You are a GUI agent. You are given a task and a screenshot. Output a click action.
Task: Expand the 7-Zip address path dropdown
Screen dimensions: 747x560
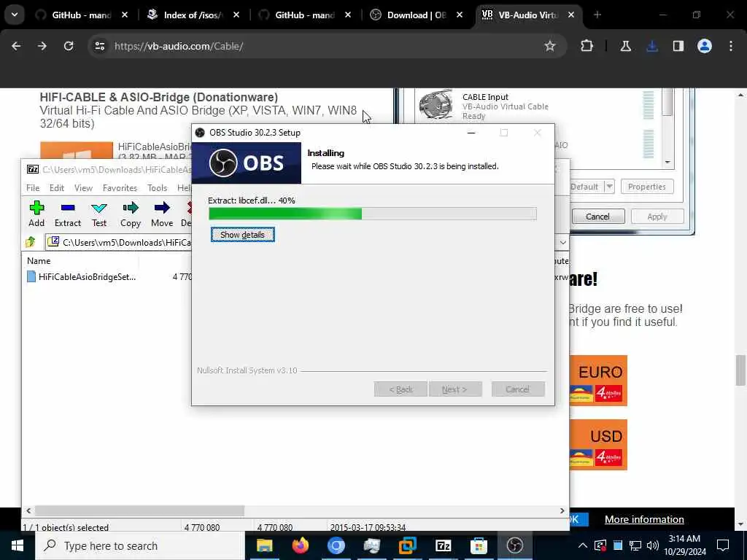(562, 242)
